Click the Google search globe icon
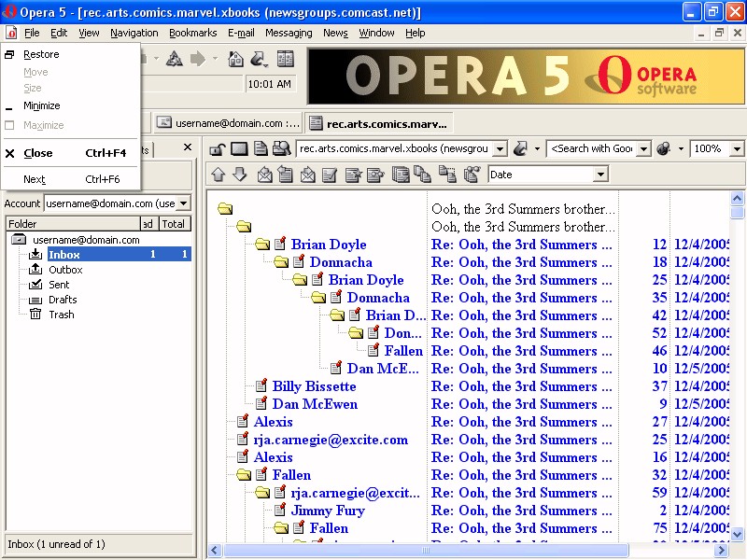The image size is (747, 560). click(x=664, y=148)
